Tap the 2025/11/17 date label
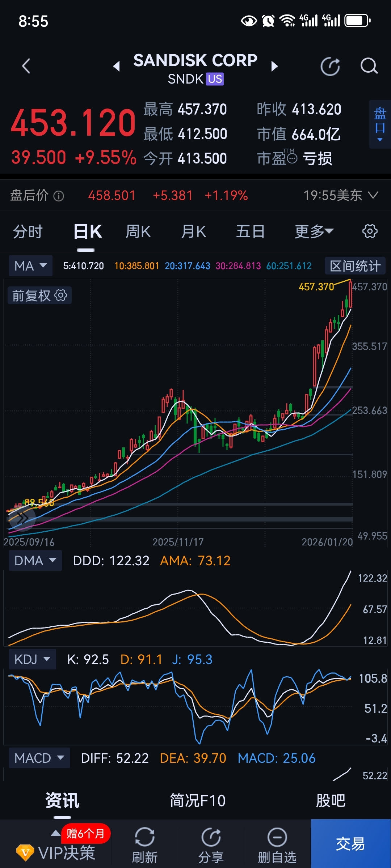The width and height of the screenshot is (391, 868). 178,542
